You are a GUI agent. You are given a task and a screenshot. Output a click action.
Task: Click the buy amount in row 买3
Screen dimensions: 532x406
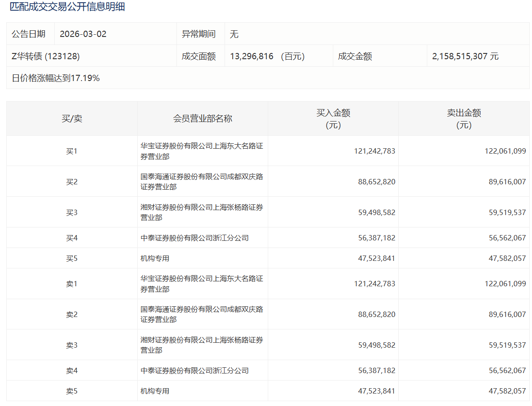pos(376,212)
